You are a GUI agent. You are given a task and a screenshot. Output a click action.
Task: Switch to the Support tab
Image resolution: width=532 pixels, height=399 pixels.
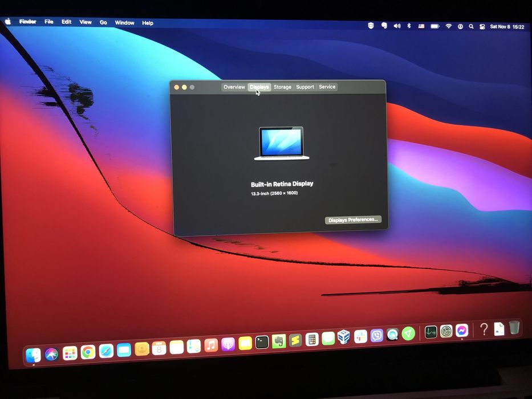click(305, 87)
